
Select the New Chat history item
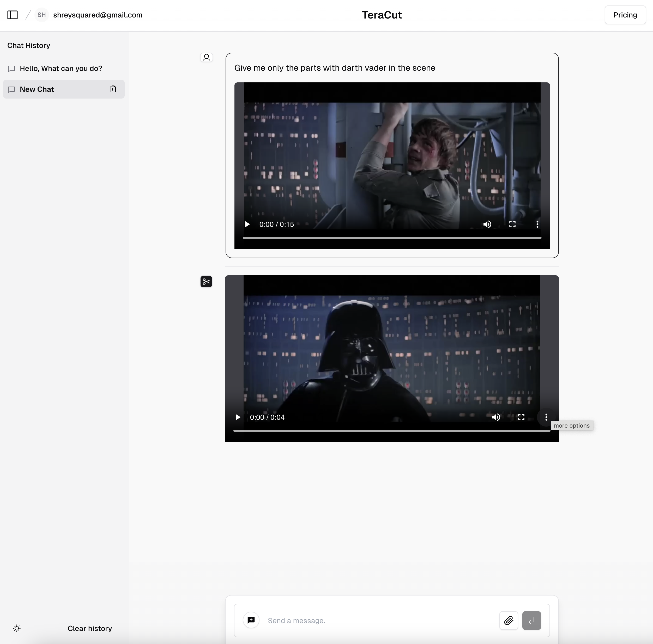(37, 89)
